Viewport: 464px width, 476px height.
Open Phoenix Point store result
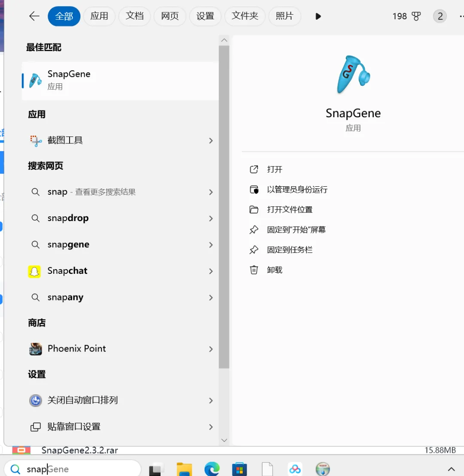pyautogui.click(x=120, y=349)
